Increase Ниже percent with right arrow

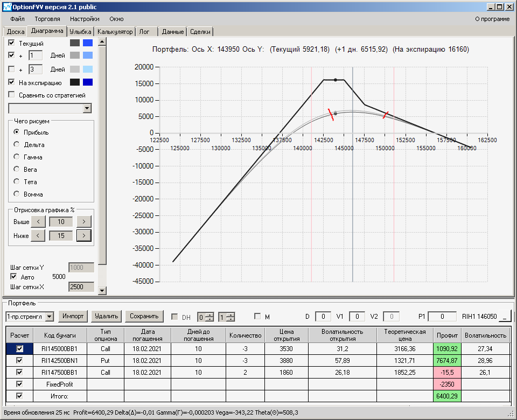click(x=83, y=235)
